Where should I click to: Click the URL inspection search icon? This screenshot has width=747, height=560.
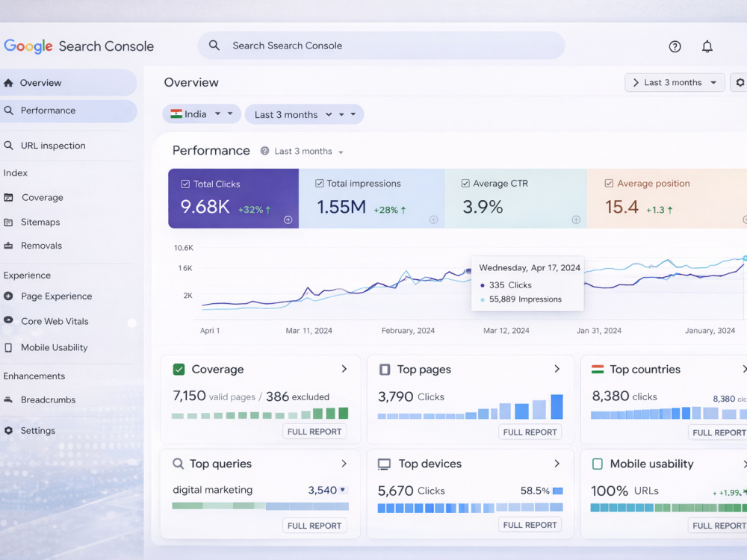8,146
